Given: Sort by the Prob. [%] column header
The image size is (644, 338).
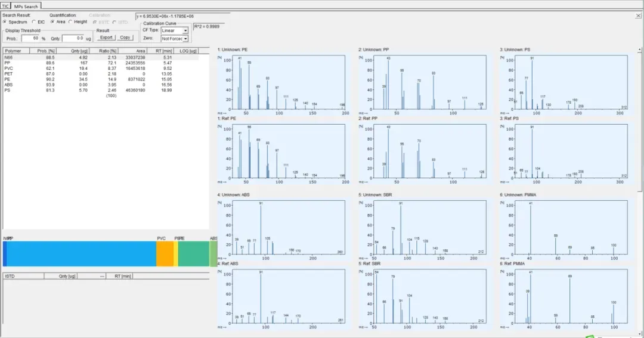Looking at the screenshot, I should 43,51.
